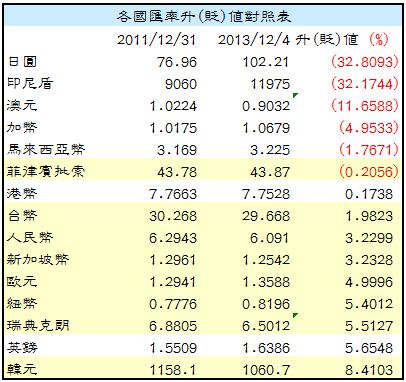The width and height of the screenshot is (406, 382).
Task: Click the 76.96 cell
Action: click(x=177, y=62)
